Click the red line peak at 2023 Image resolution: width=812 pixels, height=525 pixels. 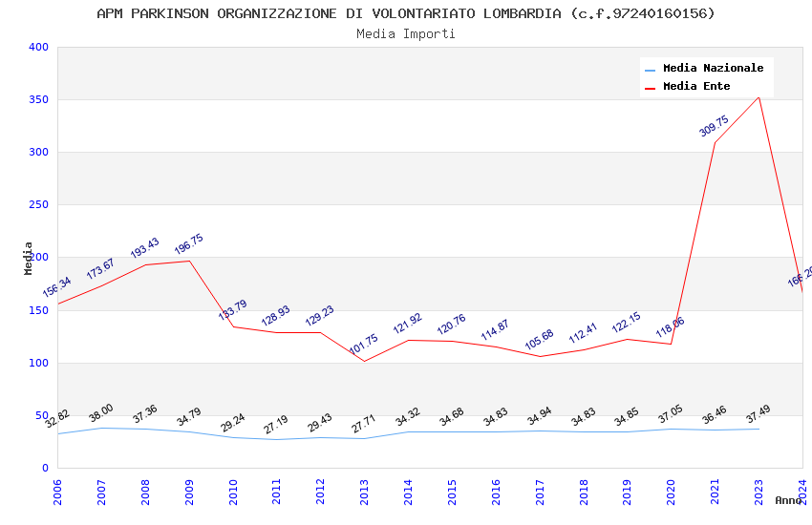pos(759,97)
